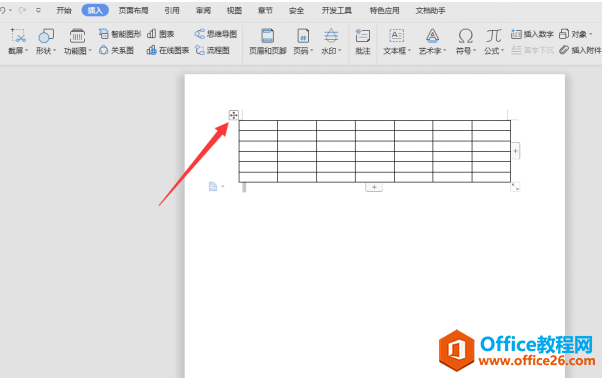Click 插入附件 attach file icon

click(564, 50)
